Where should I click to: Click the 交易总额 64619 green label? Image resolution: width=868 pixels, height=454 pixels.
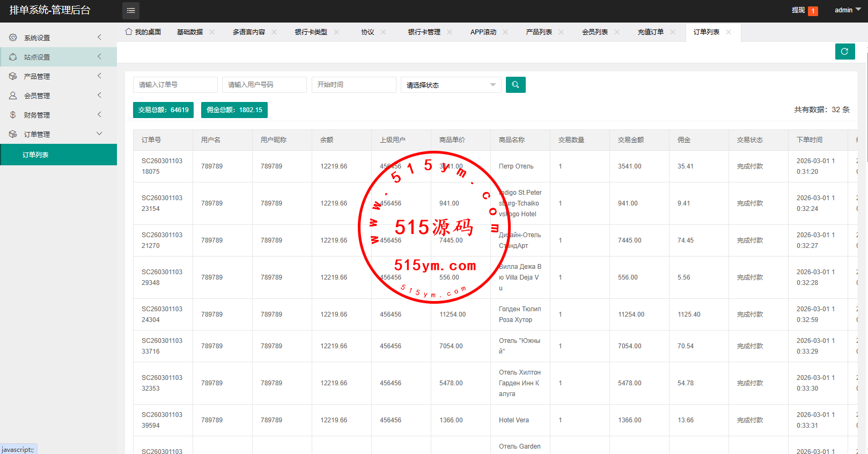[163, 110]
